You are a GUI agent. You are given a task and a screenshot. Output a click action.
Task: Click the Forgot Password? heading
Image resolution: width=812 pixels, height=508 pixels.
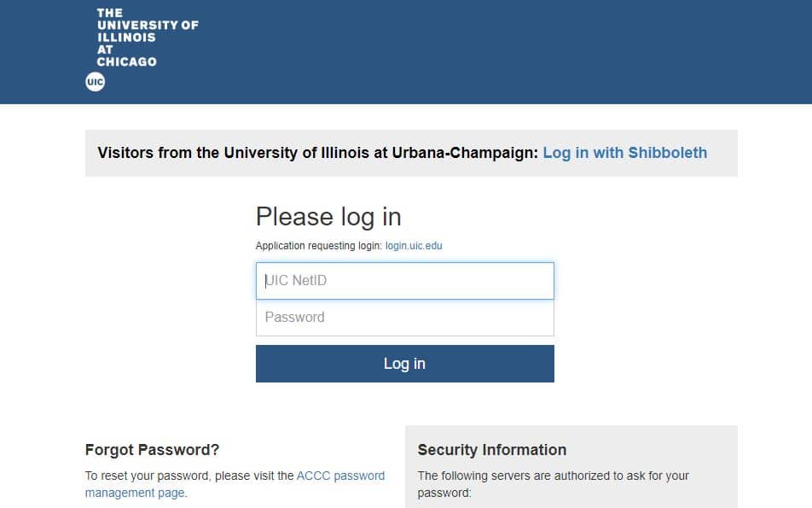(x=152, y=449)
